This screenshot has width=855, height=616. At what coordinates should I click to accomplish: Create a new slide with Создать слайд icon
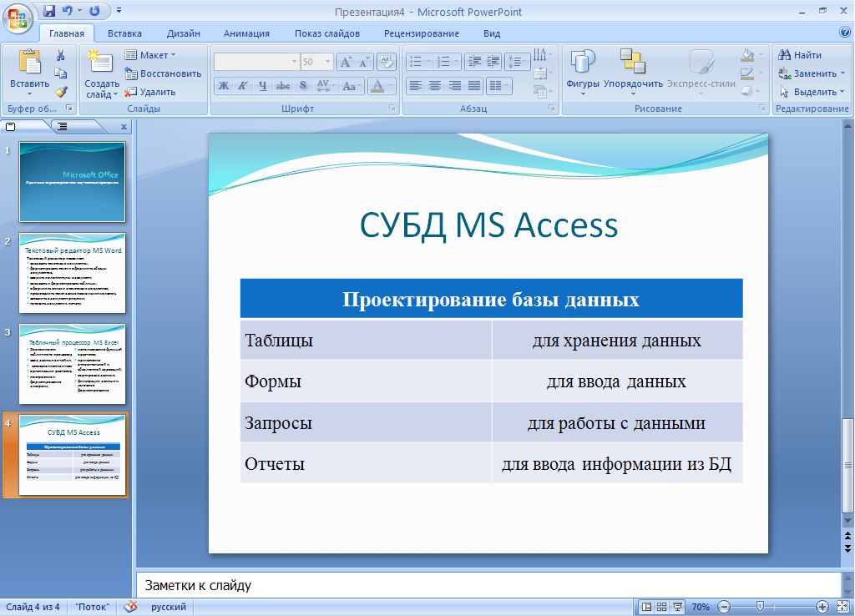tap(101, 62)
